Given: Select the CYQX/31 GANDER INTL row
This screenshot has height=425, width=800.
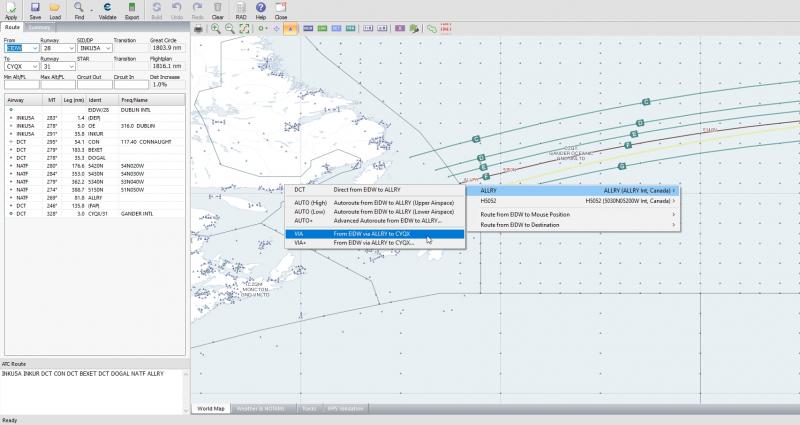Looking at the screenshot, I should [x=95, y=214].
